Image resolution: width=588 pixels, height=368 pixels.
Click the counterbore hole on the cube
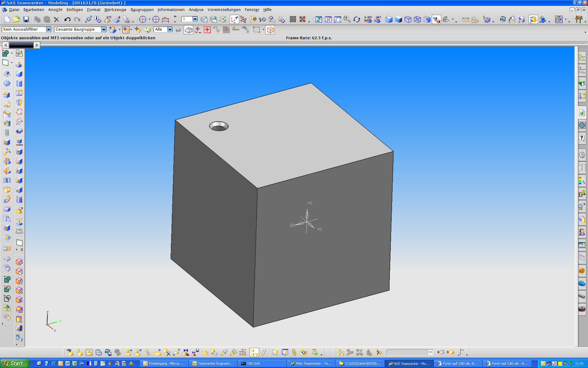point(219,126)
